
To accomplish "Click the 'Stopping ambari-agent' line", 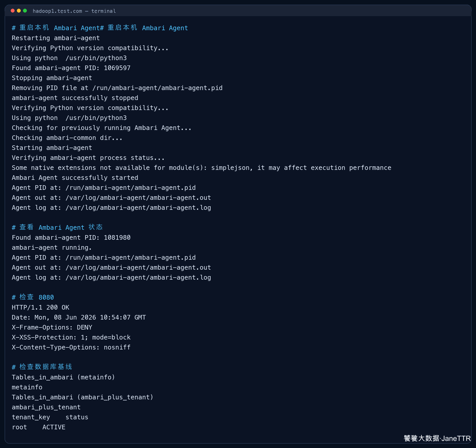I will click(x=52, y=78).
